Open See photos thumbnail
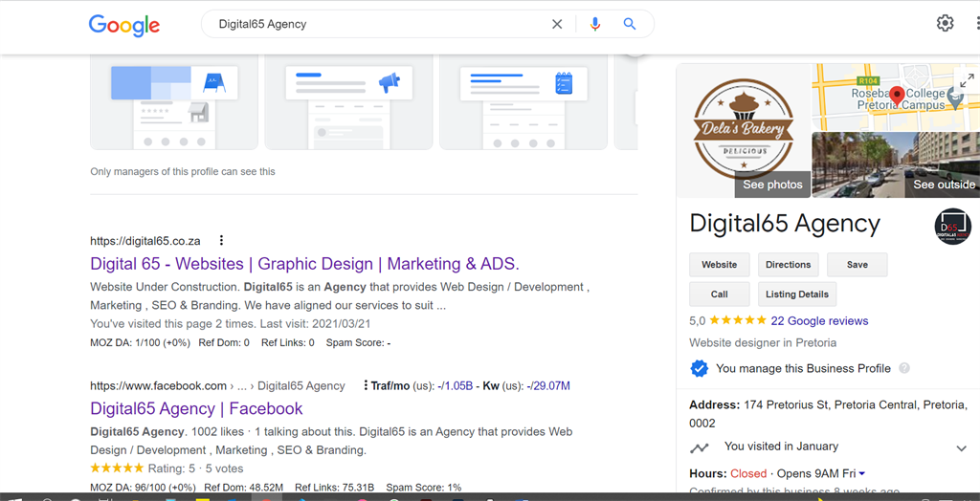 click(x=743, y=131)
